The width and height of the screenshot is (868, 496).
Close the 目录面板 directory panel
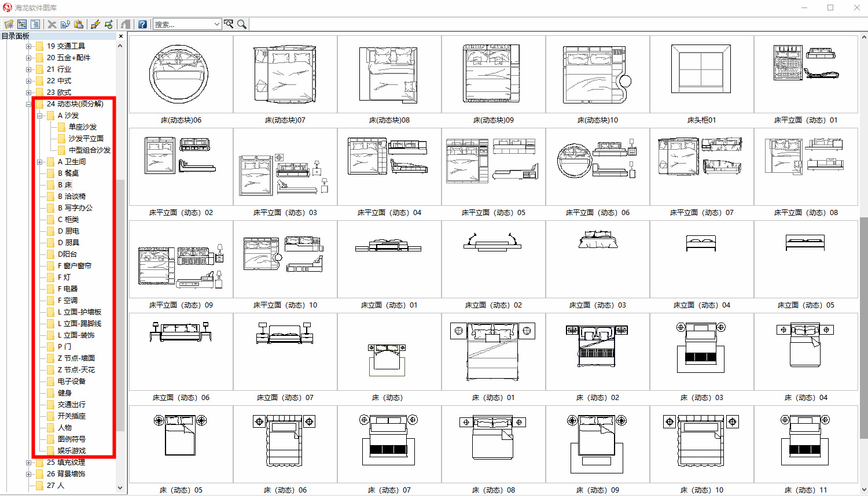(x=120, y=36)
